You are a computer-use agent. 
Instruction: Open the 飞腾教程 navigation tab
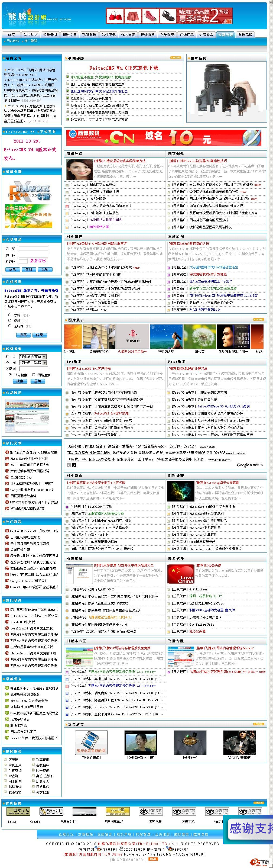(89, 35)
